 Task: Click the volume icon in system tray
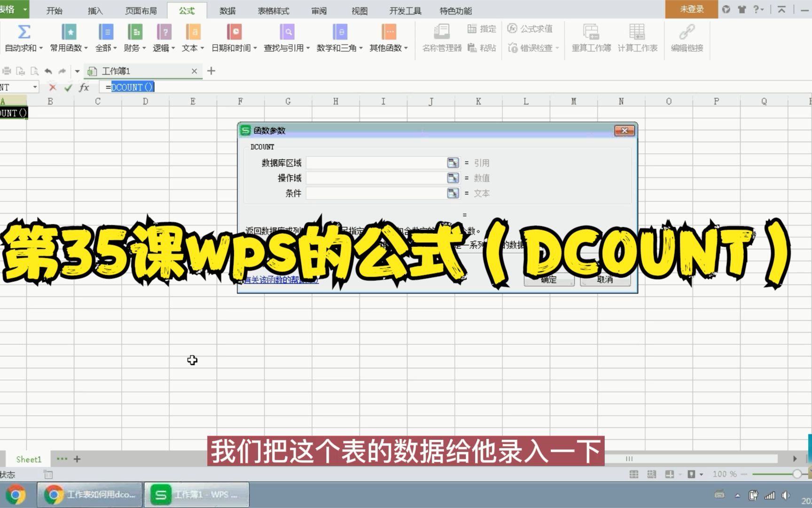point(785,495)
